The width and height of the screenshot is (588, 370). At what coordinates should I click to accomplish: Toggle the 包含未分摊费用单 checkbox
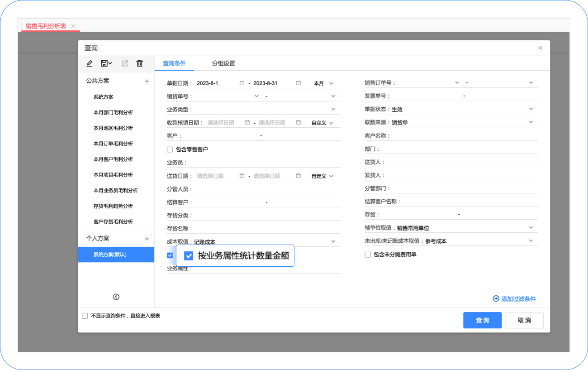coord(368,255)
